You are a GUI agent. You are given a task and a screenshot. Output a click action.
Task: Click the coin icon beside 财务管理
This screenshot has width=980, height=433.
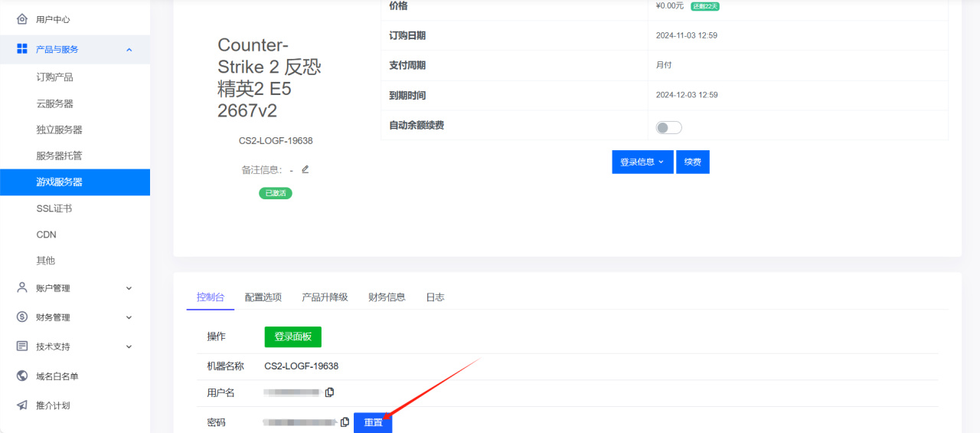tap(22, 317)
